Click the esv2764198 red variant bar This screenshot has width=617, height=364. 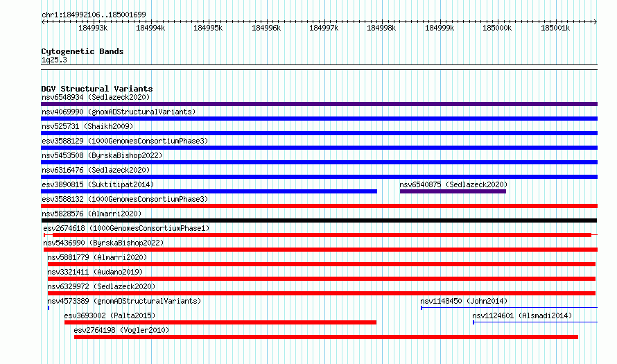coord(327,337)
